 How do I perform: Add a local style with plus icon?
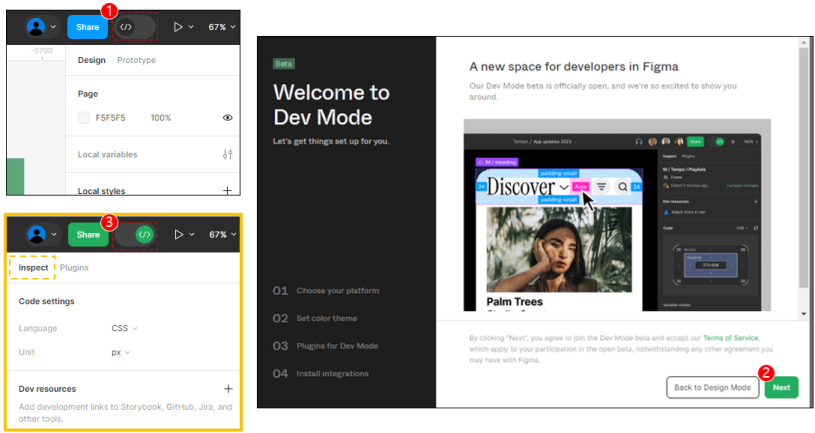click(227, 190)
